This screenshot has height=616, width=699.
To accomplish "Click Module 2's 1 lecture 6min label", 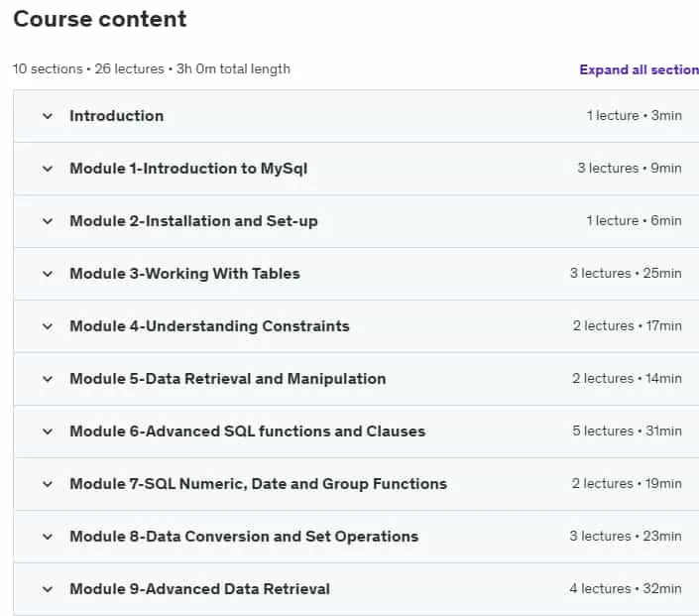I will [x=634, y=221].
